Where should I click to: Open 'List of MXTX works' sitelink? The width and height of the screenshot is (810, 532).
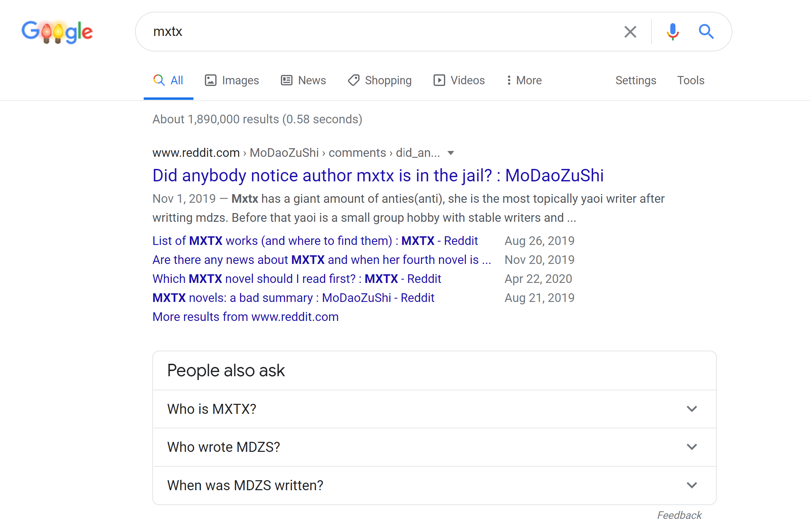pos(315,240)
